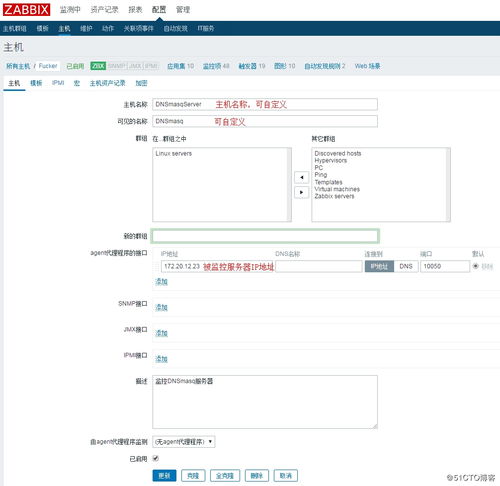
Task: Open Fucker host breadcrumb link
Action: (x=48, y=66)
